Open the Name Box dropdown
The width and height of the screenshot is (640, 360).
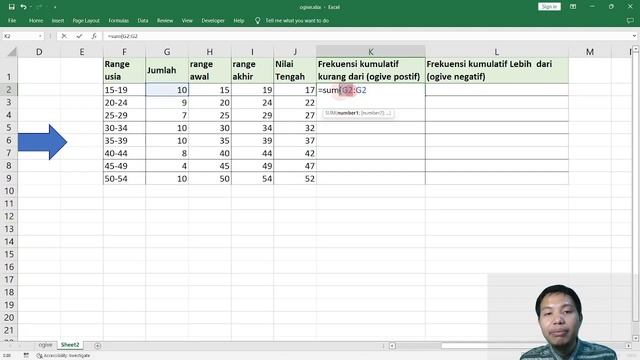pyautogui.click(x=40, y=36)
